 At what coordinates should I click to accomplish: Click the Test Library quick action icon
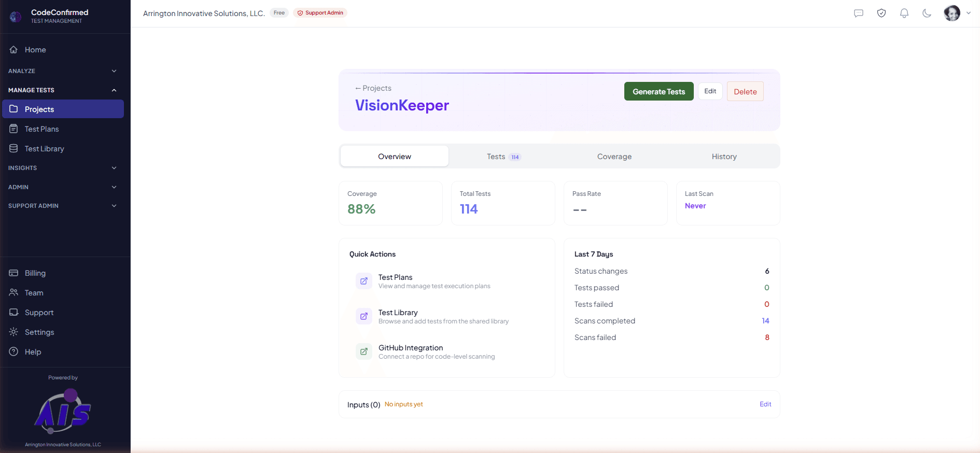pyautogui.click(x=364, y=316)
